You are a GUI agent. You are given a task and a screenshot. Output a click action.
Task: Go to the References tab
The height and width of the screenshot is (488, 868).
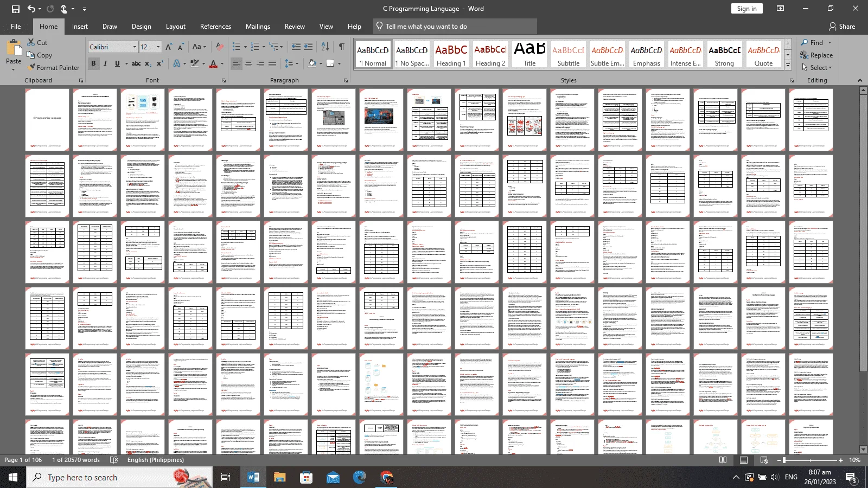(215, 26)
